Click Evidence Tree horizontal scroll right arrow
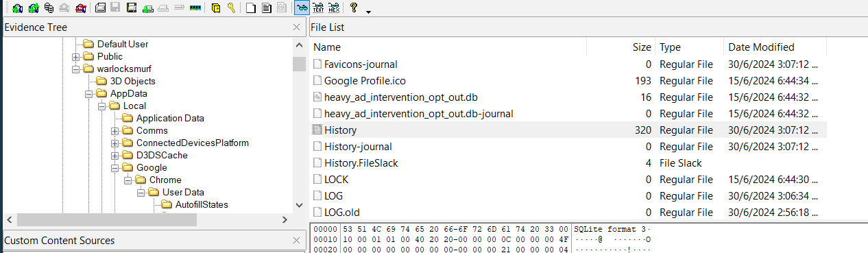Screen dimensions: 868x253 [x=285, y=219]
